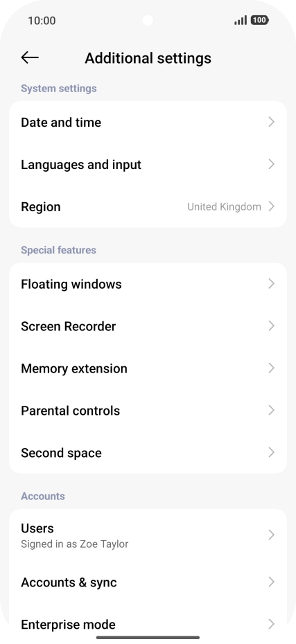The width and height of the screenshot is (296, 644).
Task: Open Date and time settings
Action: pos(148,122)
